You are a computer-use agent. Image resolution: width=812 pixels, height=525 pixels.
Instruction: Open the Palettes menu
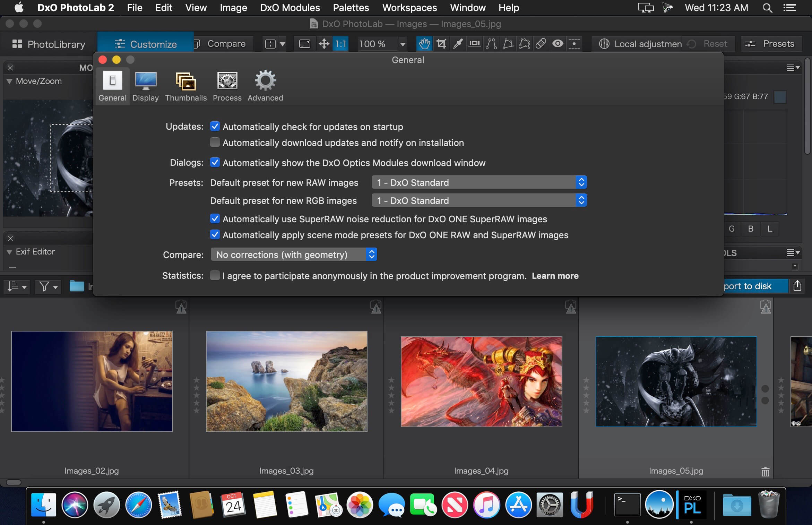351,8
